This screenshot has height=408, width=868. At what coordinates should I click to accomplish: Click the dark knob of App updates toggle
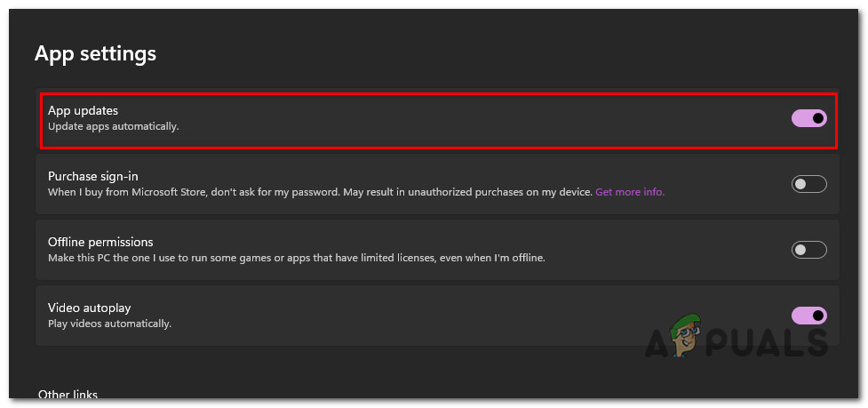[x=817, y=118]
